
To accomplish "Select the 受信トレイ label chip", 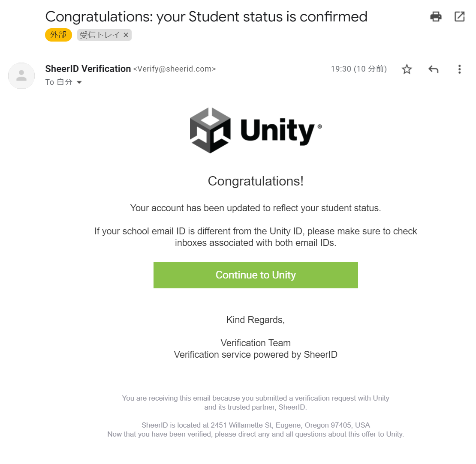I will point(99,35).
